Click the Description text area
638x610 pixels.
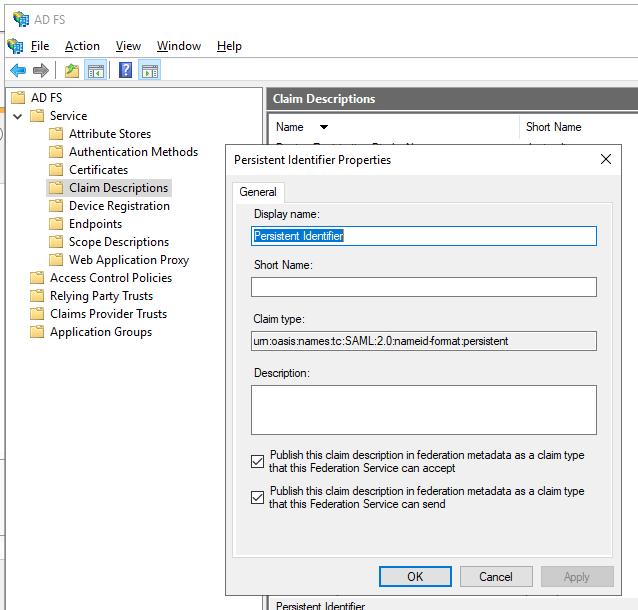424,410
